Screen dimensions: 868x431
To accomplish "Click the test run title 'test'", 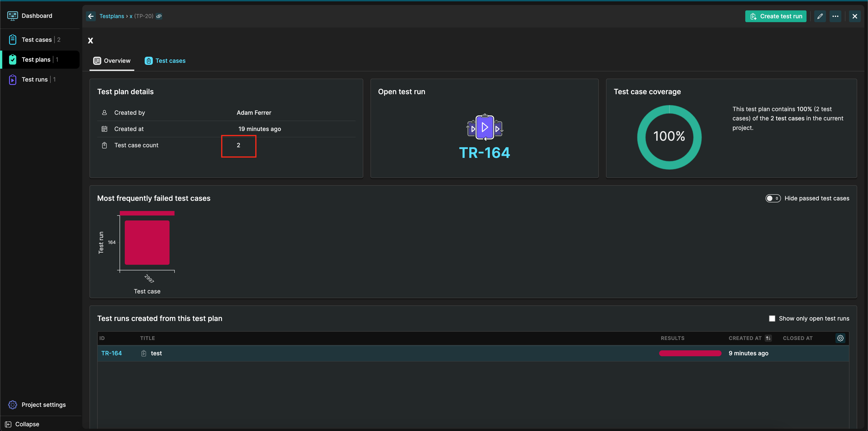I will (156, 353).
